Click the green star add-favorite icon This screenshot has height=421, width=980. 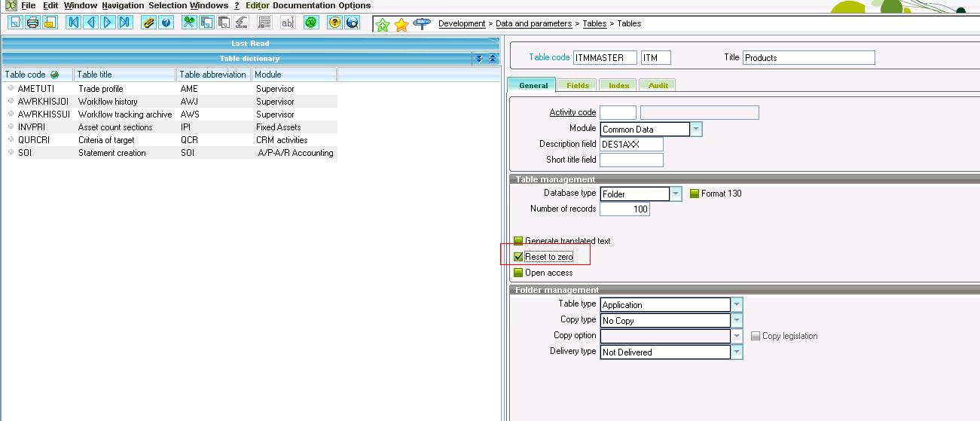coord(383,24)
